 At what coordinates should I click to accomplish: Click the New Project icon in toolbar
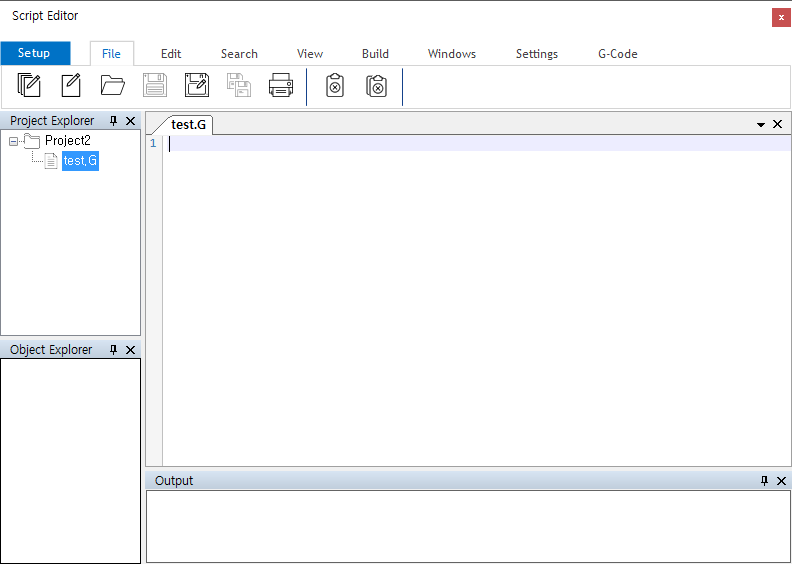click(29, 86)
